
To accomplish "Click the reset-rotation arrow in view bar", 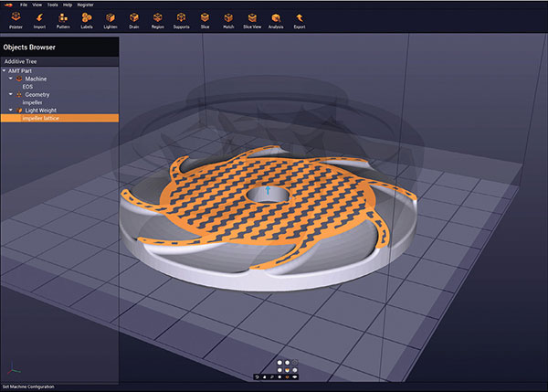I will 257,377.
